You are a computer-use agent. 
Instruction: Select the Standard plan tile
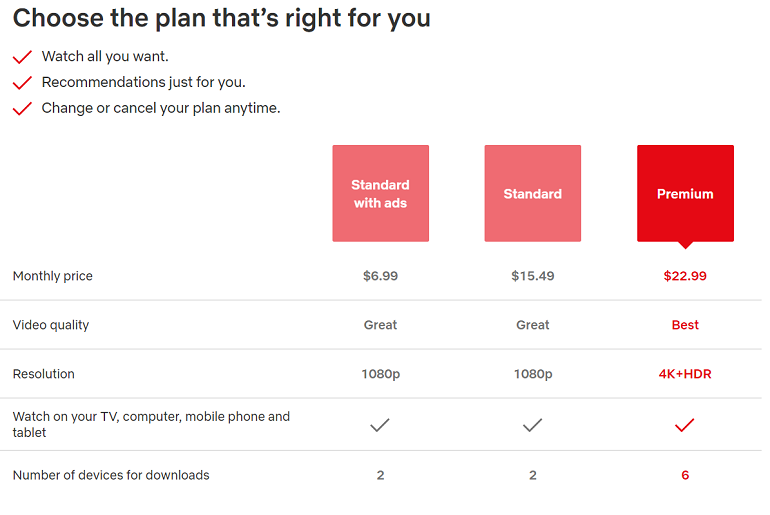532,193
